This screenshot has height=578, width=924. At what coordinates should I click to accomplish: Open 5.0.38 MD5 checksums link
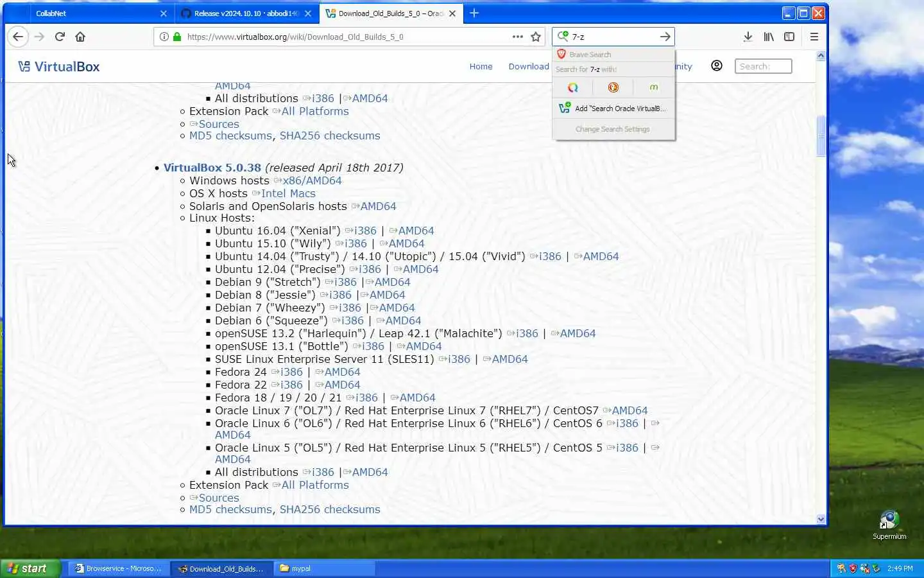tap(231, 509)
